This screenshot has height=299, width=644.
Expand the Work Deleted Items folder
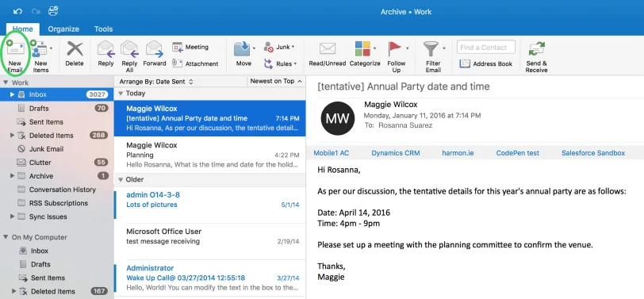[x=13, y=135]
